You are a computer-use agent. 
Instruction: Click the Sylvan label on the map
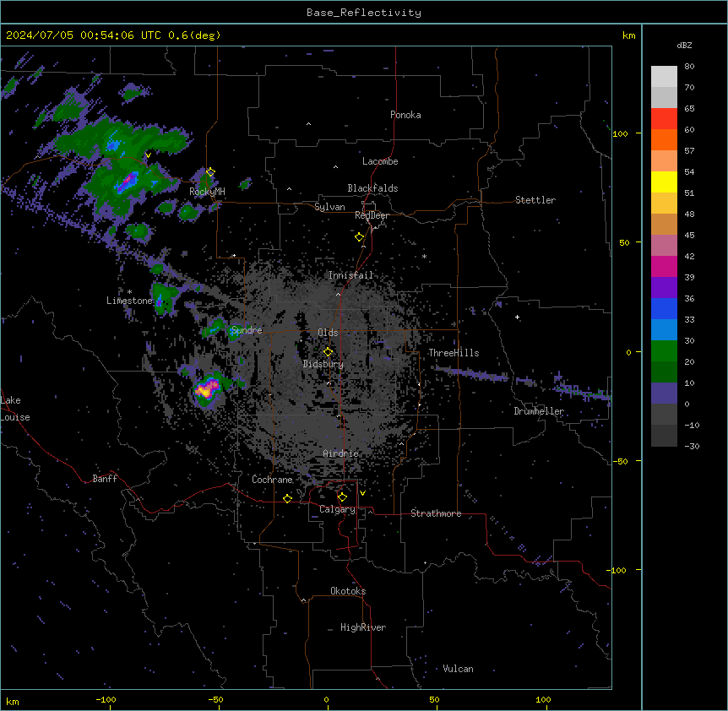329,207
